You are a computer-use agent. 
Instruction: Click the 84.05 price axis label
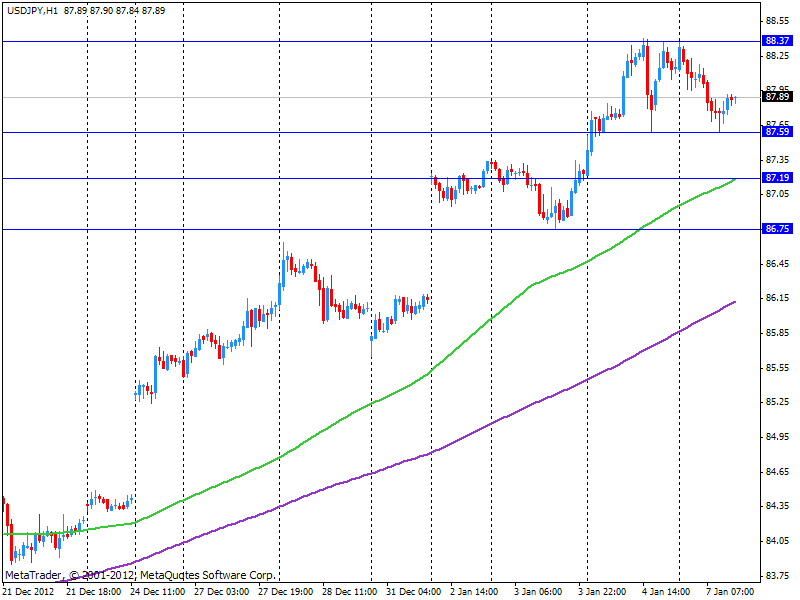pyautogui.click(x=778, y=541)
